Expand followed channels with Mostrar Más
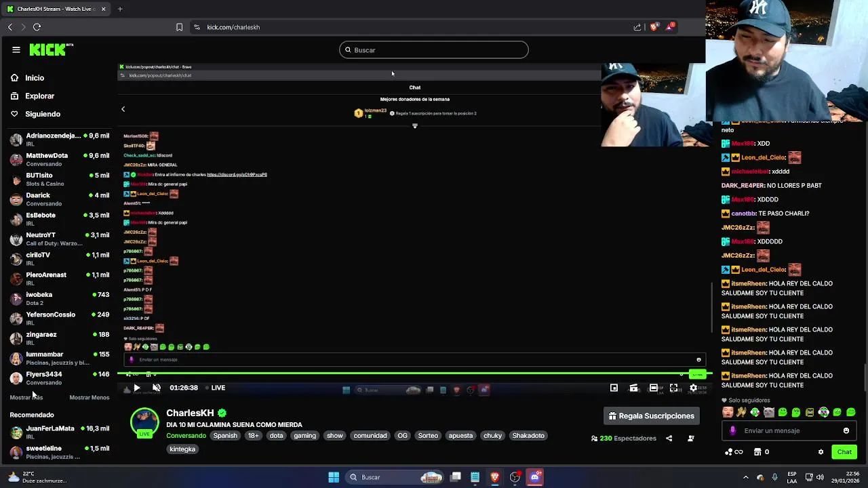Image resolution: width=868 pixels, height=488 pixels. [26, 398]
